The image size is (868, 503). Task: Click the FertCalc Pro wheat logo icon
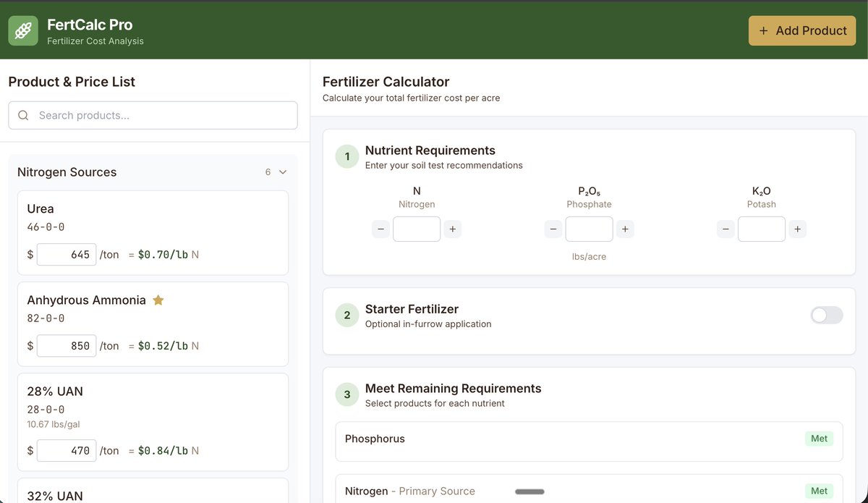click(x=23, y=30)
